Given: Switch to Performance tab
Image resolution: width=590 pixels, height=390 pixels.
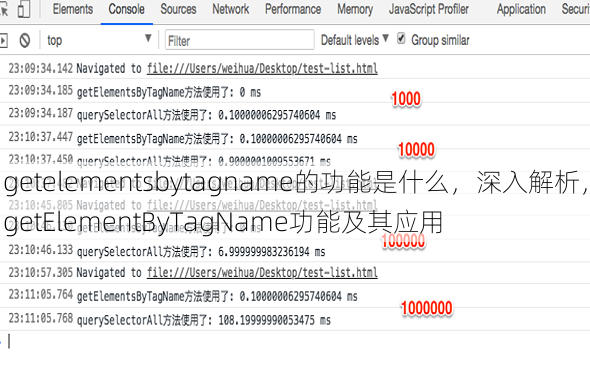Looking at the screenshot, I should coord(293,9).
